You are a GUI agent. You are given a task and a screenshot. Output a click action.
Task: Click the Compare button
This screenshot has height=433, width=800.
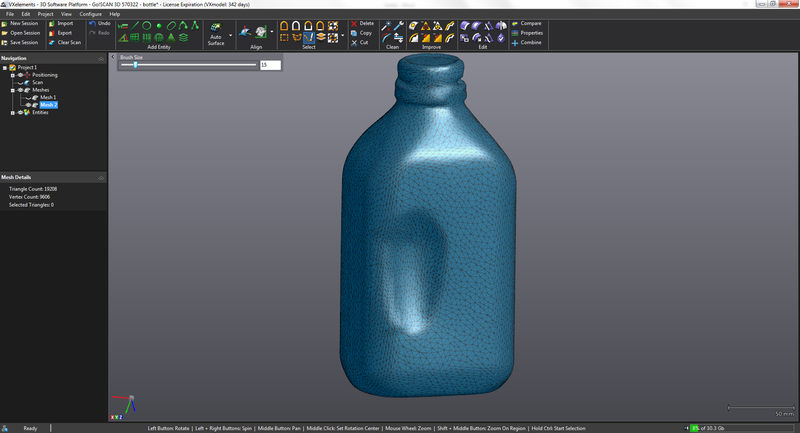tap(527, 23)
